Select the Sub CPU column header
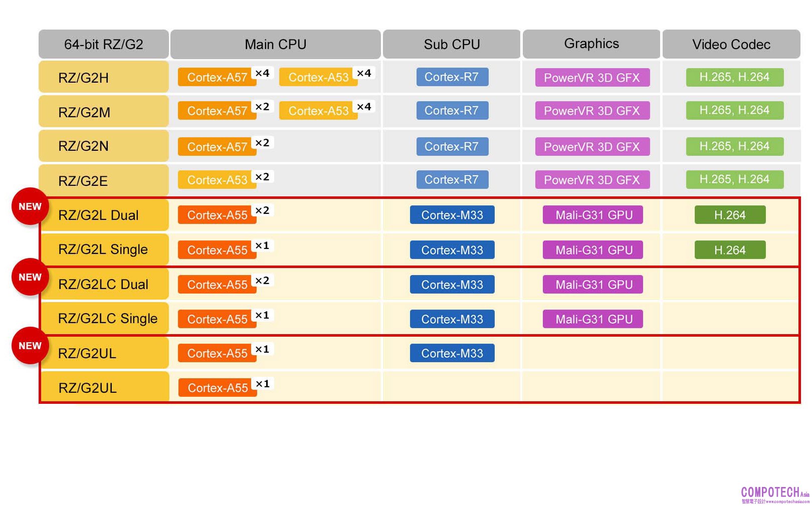Screen dimensions: 812x507 pos(452,45)
